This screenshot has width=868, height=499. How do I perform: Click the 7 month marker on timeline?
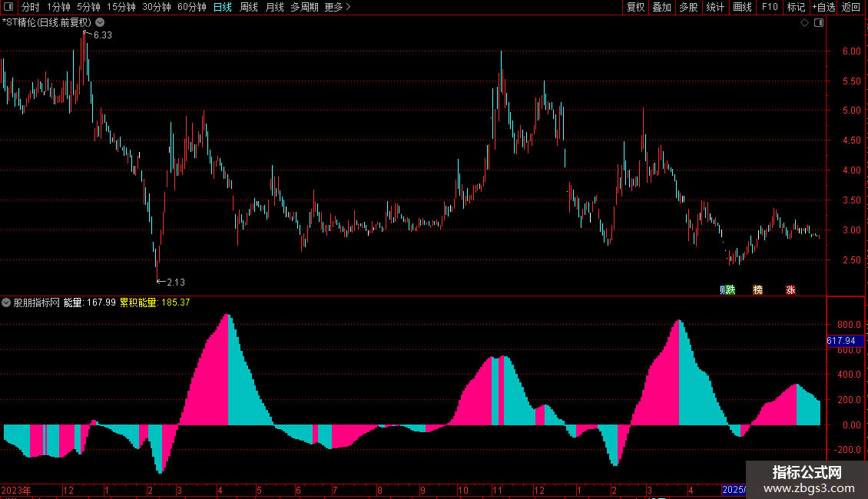click(x=335, y=490)
